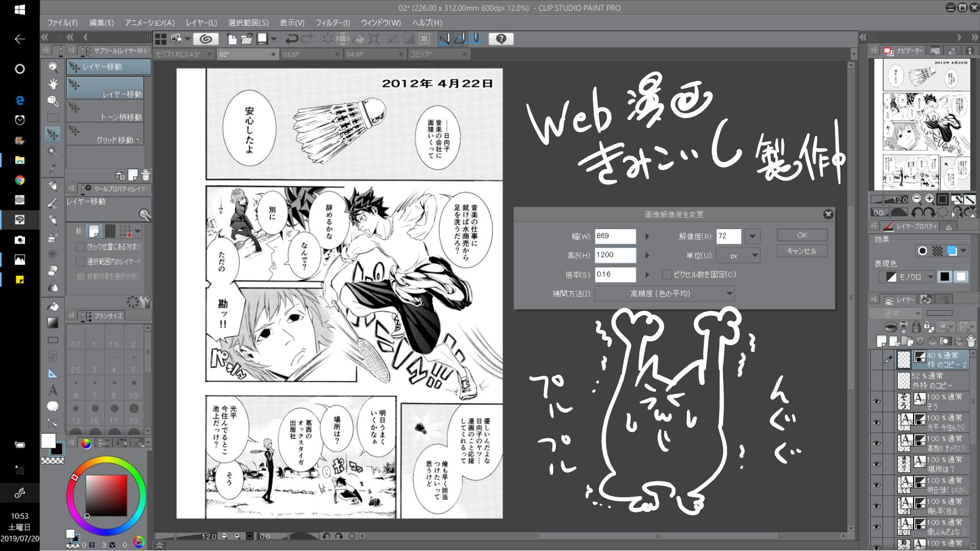Click the width input field
The image size is (980, 551).
point(615,236)
